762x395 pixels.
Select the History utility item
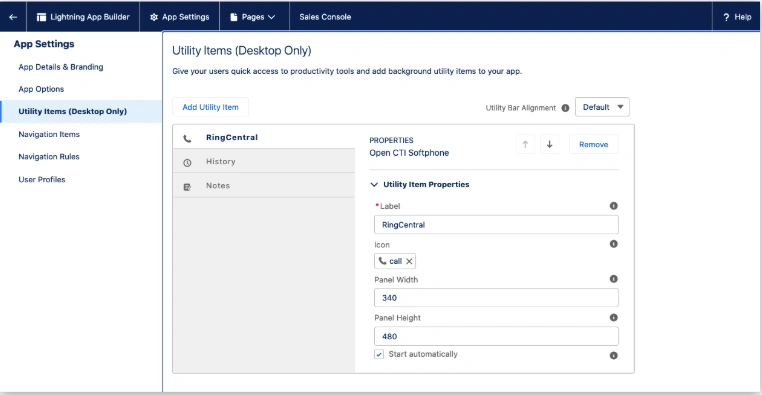pos(264,161)
